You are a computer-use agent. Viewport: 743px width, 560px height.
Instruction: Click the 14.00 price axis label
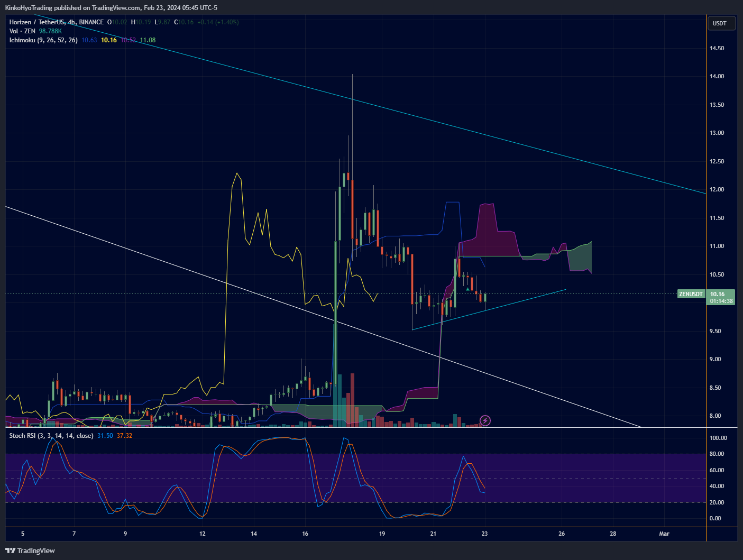pos(717,76)
